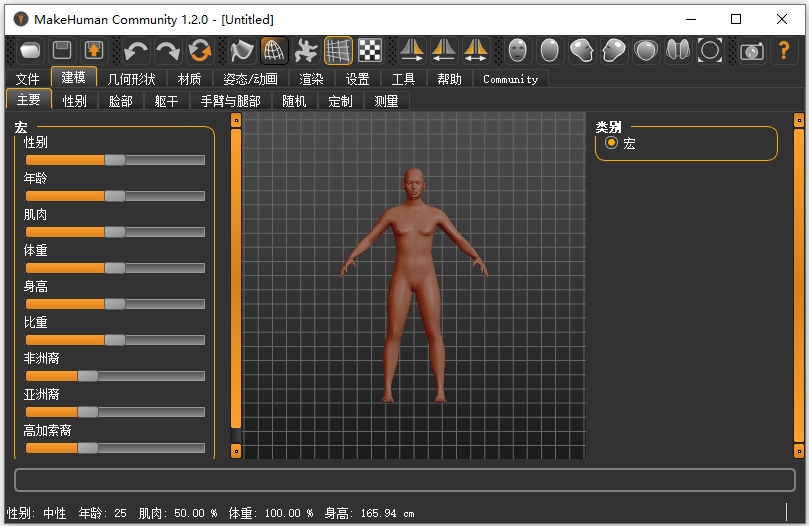Select the 宏 radio button under 类别
The width and height of the screenshot is (809, 526).
point(611,144)
